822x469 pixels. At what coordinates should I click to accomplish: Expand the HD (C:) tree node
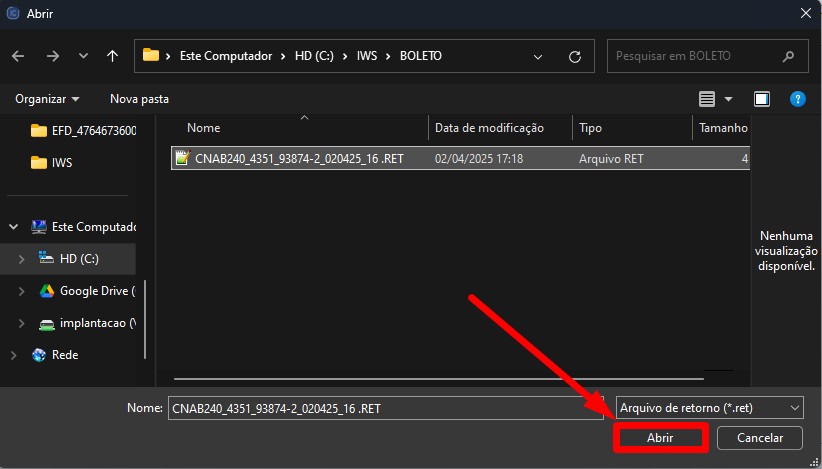pyautogui.click(x=21, y=259)
